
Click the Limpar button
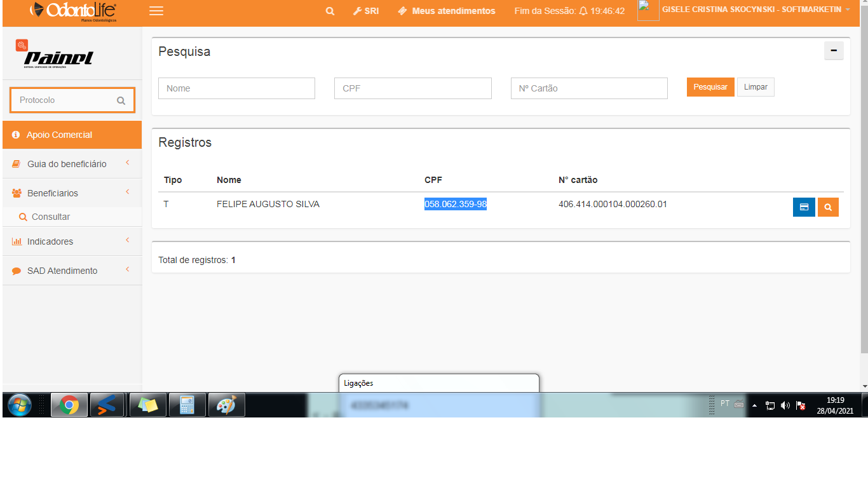coord(756,87)
